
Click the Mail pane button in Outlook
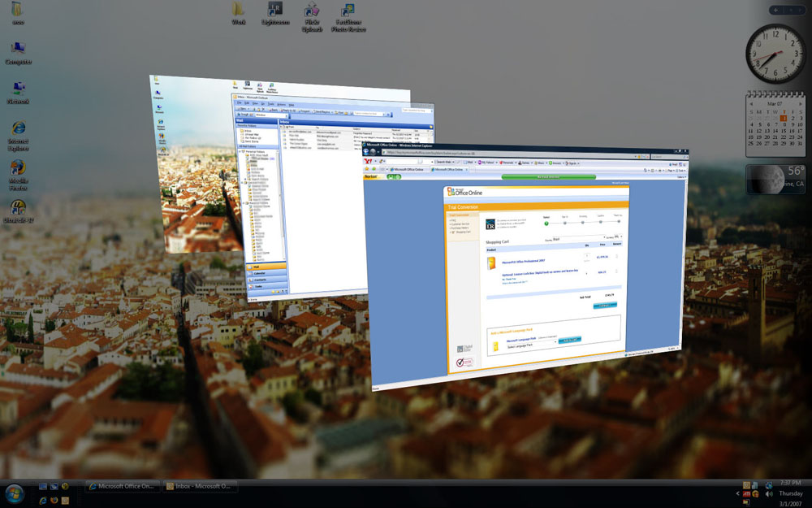click(x=266, y=267)
